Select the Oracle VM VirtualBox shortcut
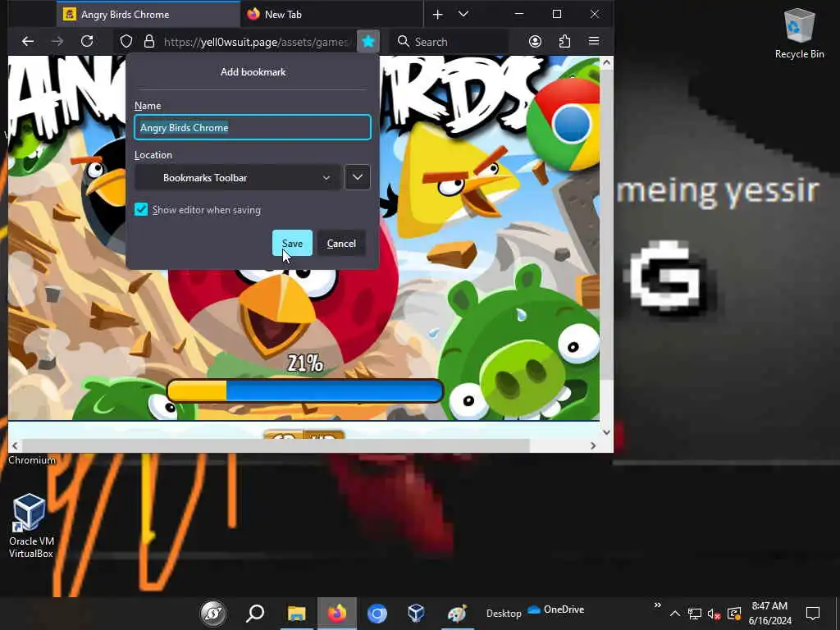 [30, 526]
